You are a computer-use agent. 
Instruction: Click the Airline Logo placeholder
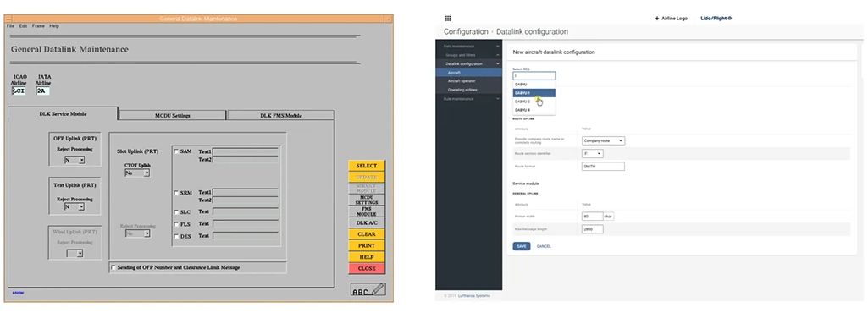[671, 19]
